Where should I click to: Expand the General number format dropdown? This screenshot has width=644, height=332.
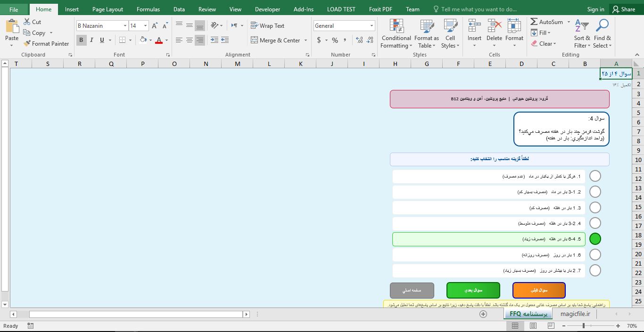(372, 26)
